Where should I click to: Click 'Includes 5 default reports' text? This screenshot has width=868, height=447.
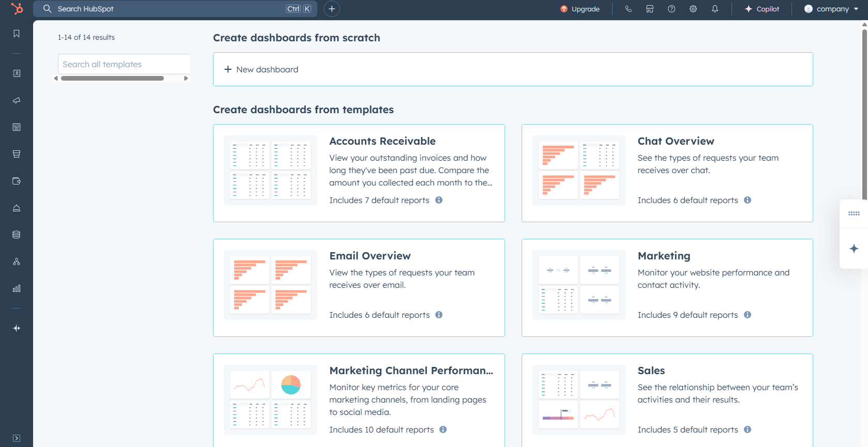tap(688, 429)
